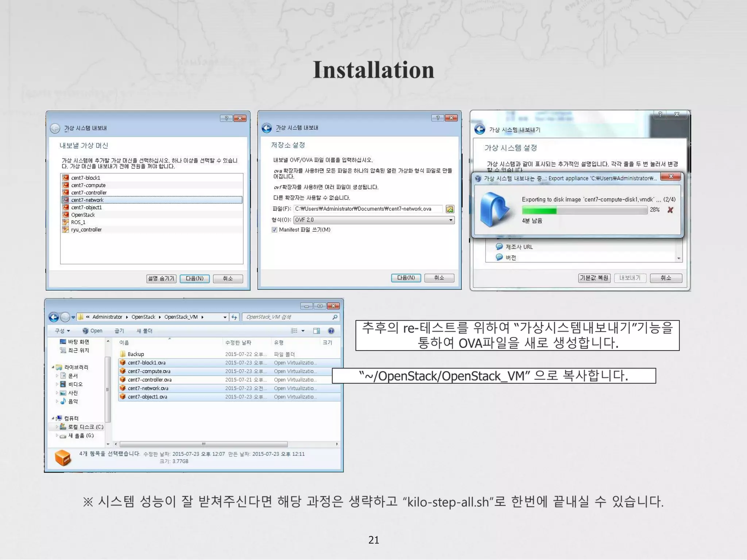This screenshot has width=747, height=560.
Task: Expand the 구성 organize menu
Action: (x=62, y=331)
